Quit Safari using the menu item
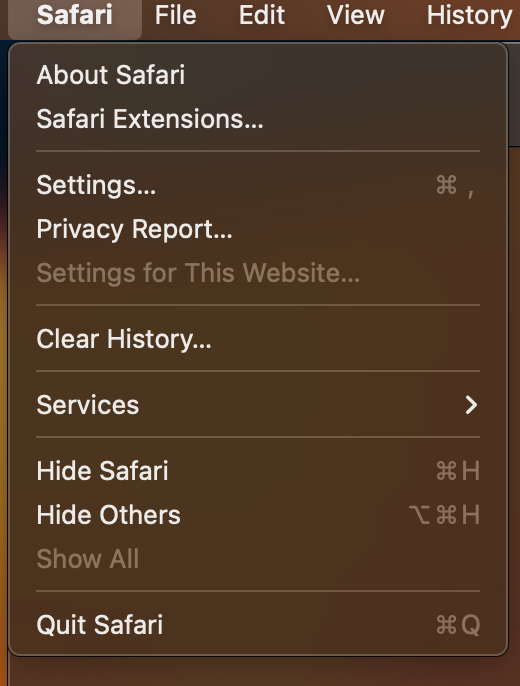Screen dimensions: 520x686 point(258,625)
